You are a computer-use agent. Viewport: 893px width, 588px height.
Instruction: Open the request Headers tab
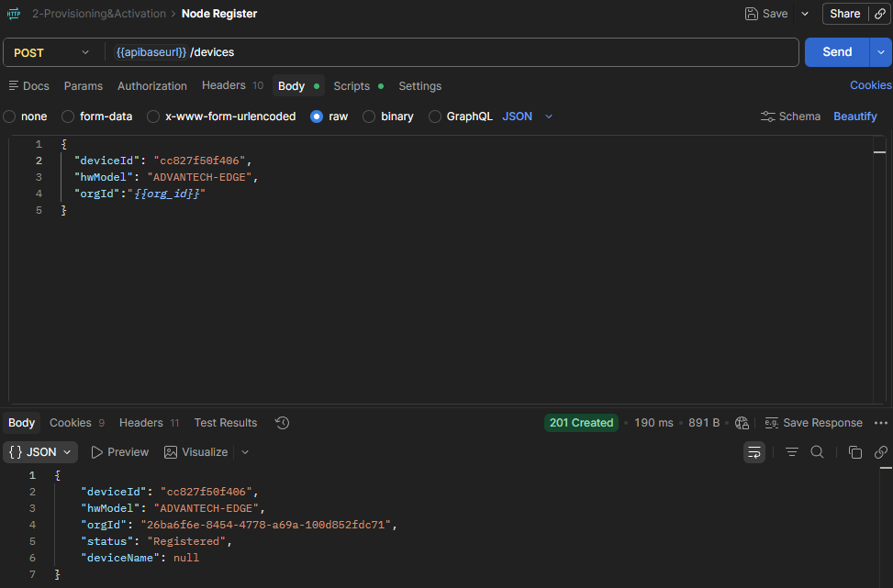[232, 85]
